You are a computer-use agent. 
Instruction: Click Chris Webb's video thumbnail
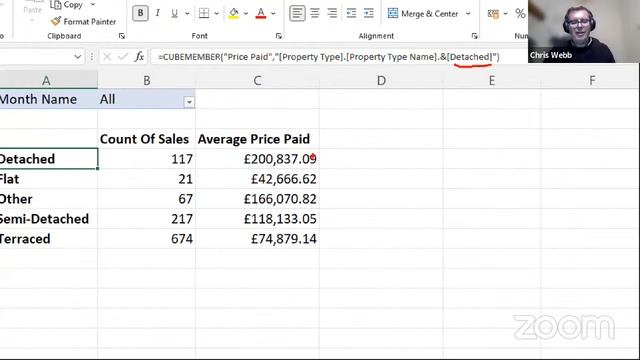pos(584,31)
